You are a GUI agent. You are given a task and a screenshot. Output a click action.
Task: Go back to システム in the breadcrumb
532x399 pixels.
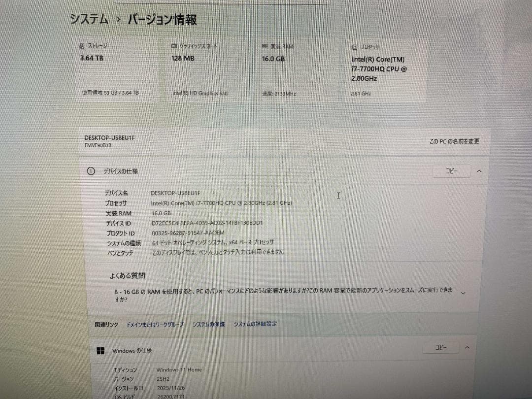click(x=89, y=20)
